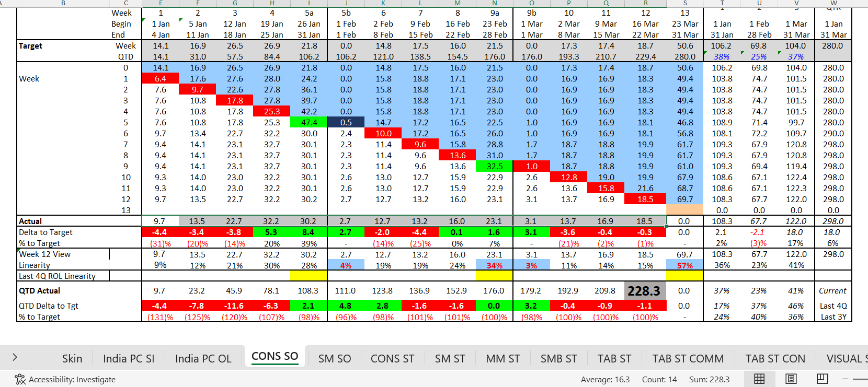Switch to Page Layout view
This screenshot has height=387, width=868.
coord(791,379)
